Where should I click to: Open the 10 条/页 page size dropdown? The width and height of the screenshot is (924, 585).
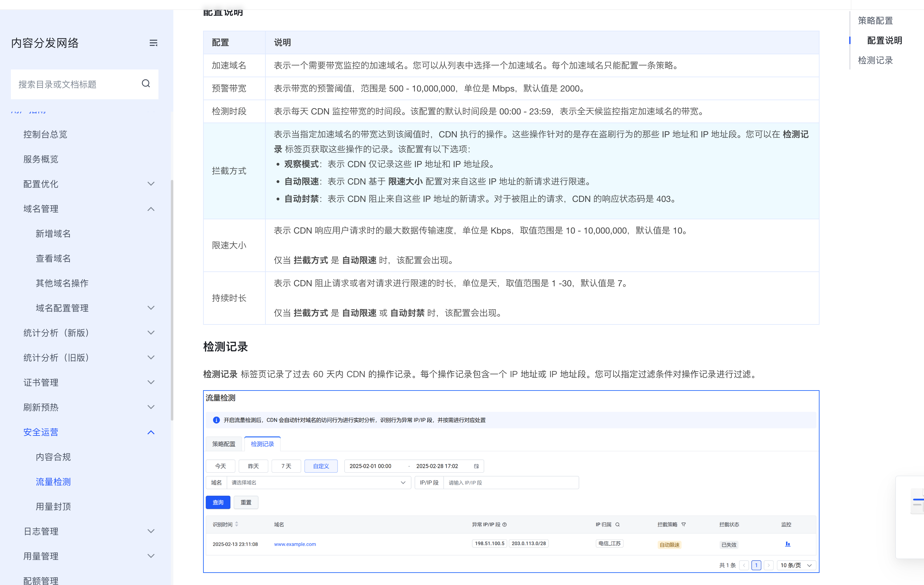796,565
